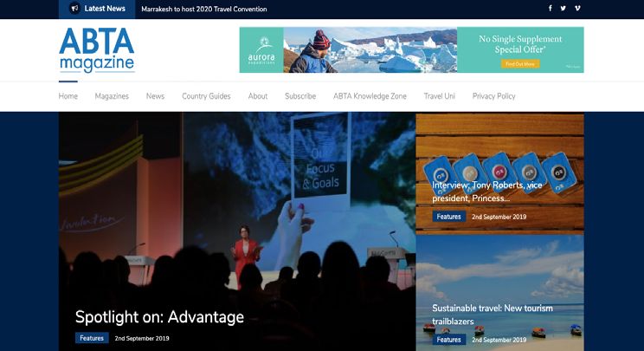The image size is (644, 351).
Task: Open the News menu item
Action: click(155, 96)
